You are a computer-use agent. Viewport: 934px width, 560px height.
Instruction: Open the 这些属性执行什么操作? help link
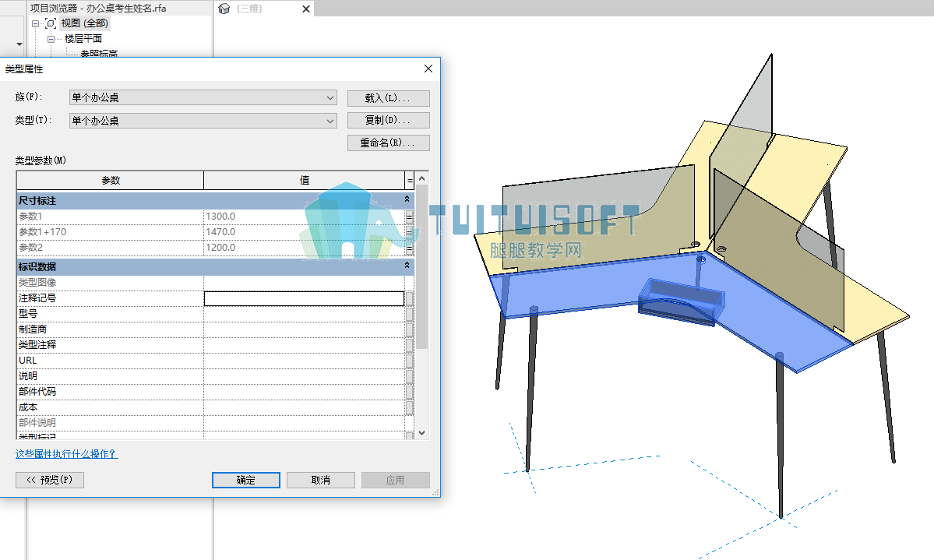click(x=67, y=454)
